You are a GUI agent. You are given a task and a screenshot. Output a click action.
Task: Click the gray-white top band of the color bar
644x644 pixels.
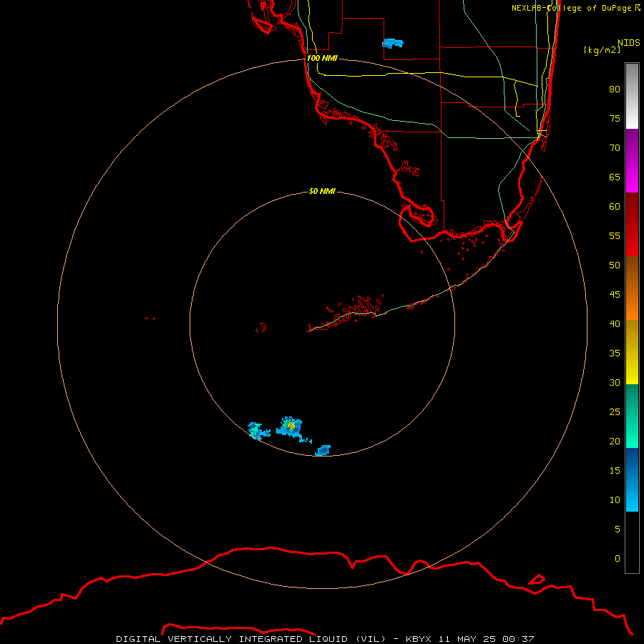632,96
